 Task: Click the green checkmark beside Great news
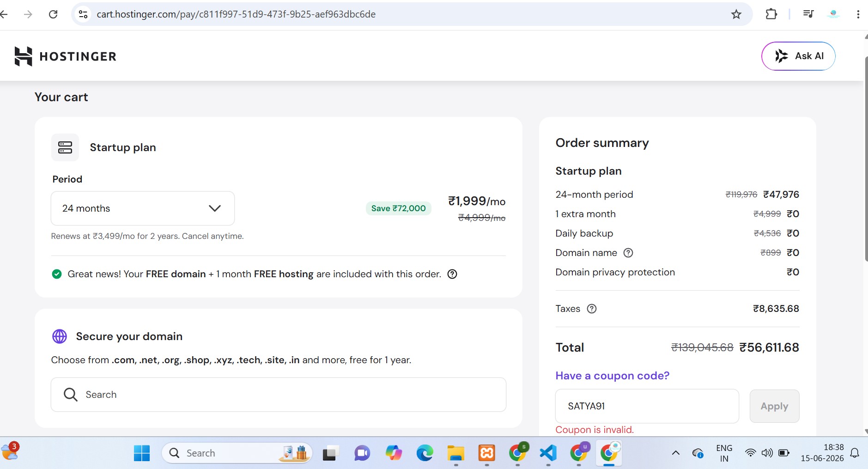coord(57,274)
